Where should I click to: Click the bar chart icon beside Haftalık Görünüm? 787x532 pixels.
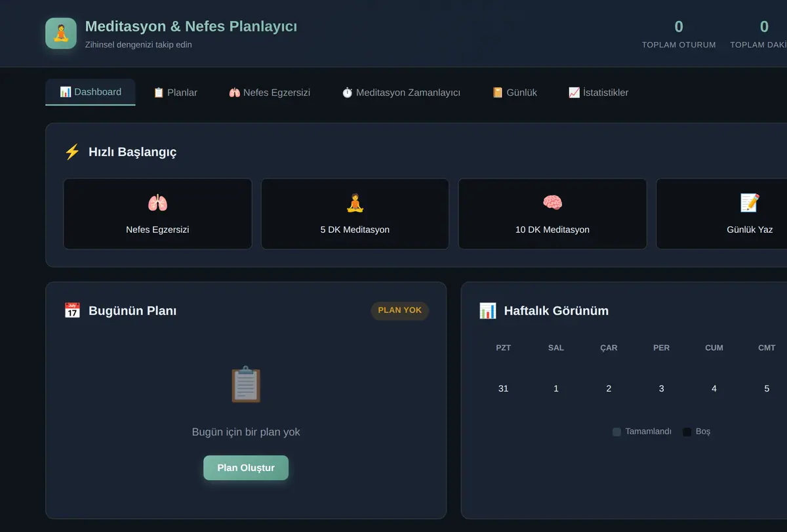point(487,311)
